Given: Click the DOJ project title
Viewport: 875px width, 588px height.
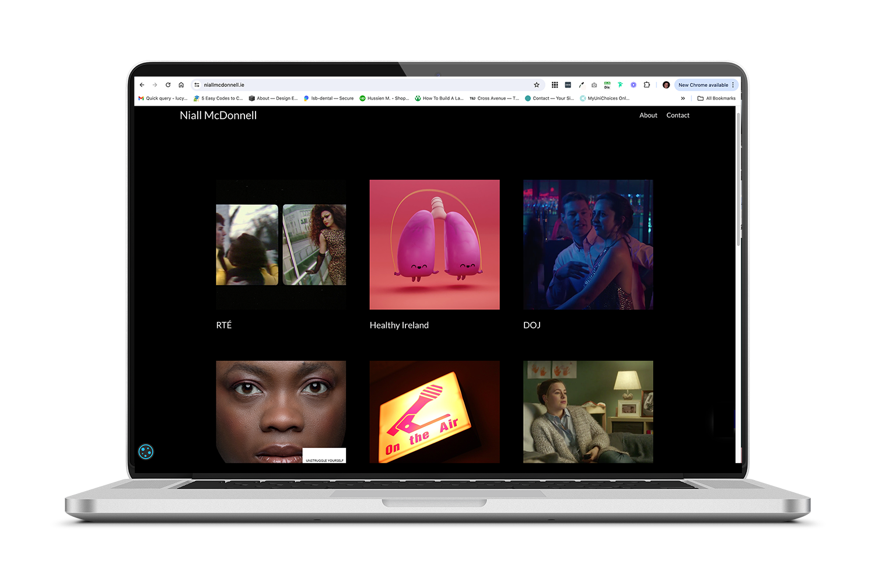Looking at the screenshot, I should pos(532,325).
